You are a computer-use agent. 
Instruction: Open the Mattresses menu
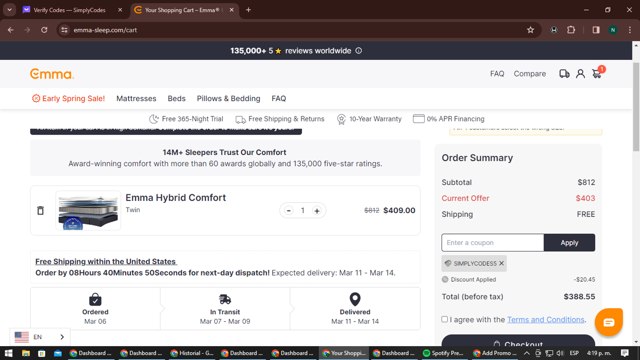pyautogui.click(x=136, y=98)
